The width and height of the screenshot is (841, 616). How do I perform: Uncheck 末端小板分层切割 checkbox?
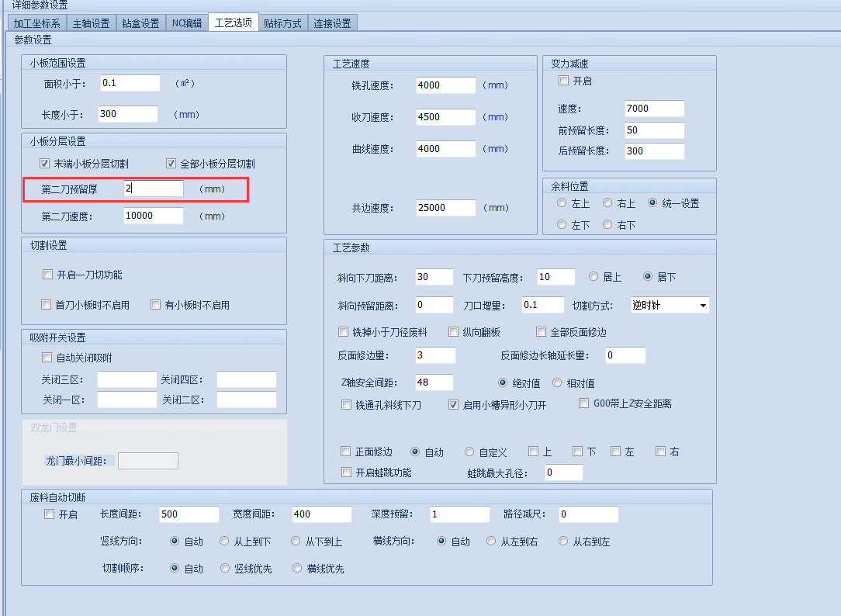pyautogui.click(x=45, y=164)
